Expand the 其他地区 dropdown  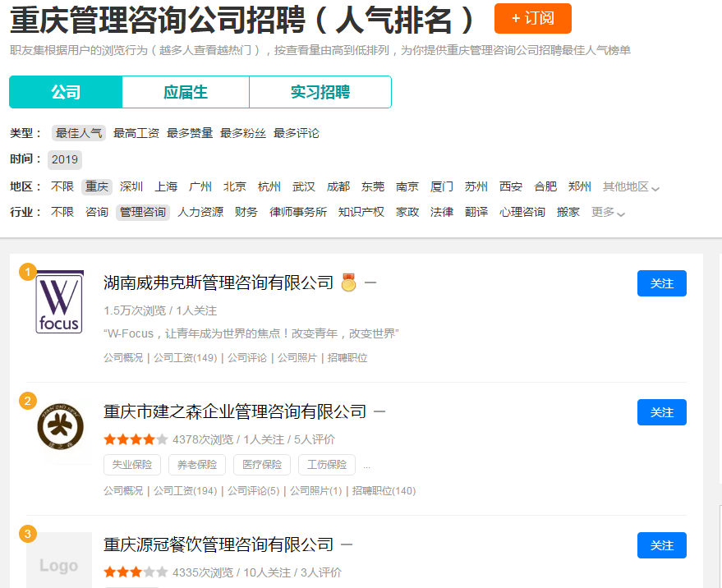(x=631, y=187)
